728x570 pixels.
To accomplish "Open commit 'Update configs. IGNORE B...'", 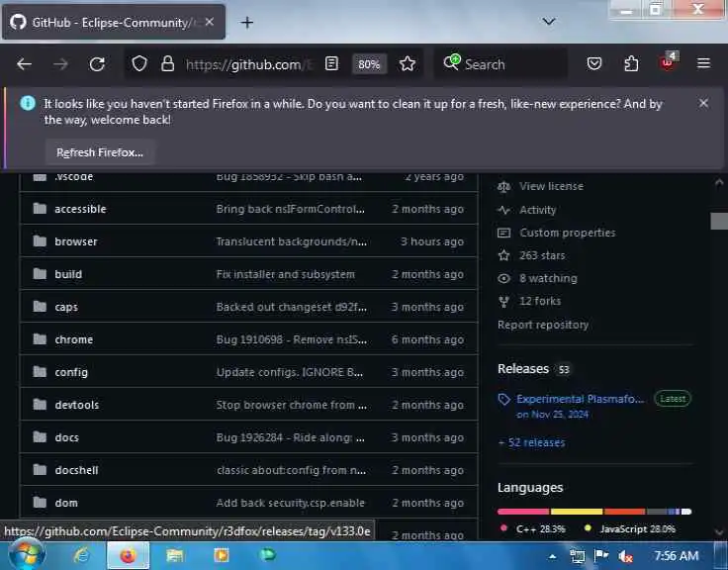I will pos(290,372).
